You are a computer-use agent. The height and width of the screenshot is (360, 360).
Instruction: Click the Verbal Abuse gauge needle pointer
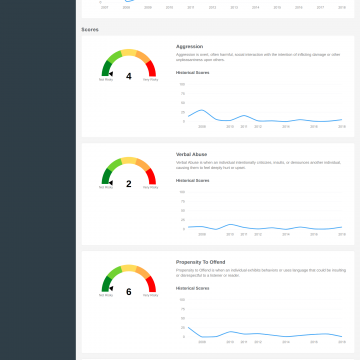pos(111,182)
